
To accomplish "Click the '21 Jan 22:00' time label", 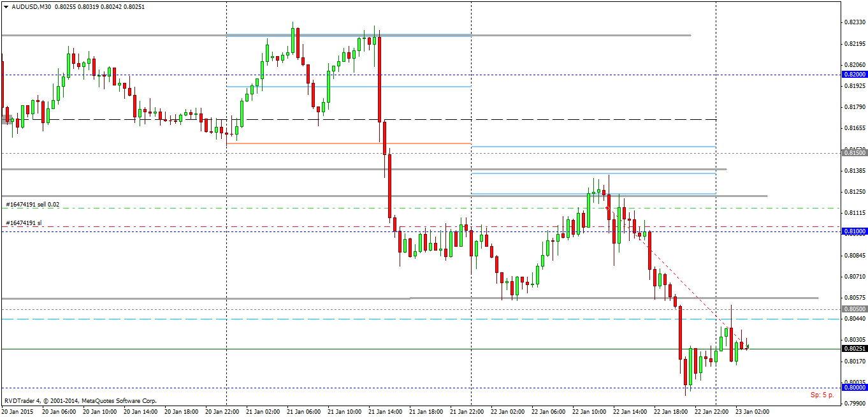I will point(467,412).
